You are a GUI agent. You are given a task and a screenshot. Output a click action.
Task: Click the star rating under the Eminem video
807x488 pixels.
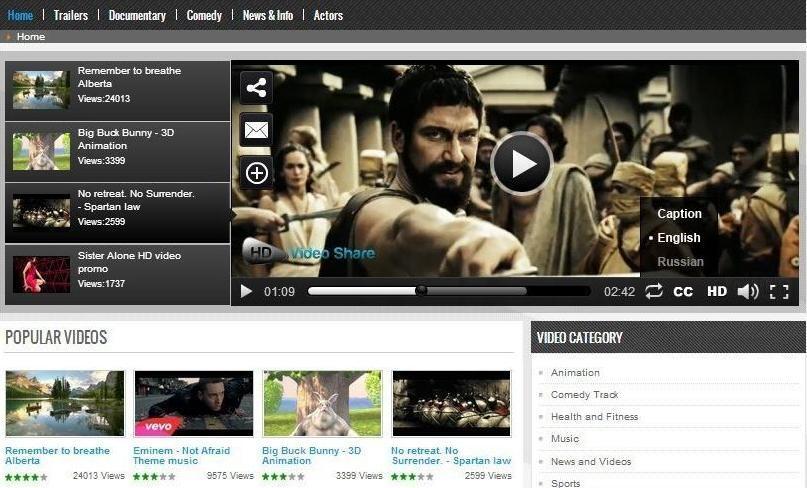tap(154, 477)
